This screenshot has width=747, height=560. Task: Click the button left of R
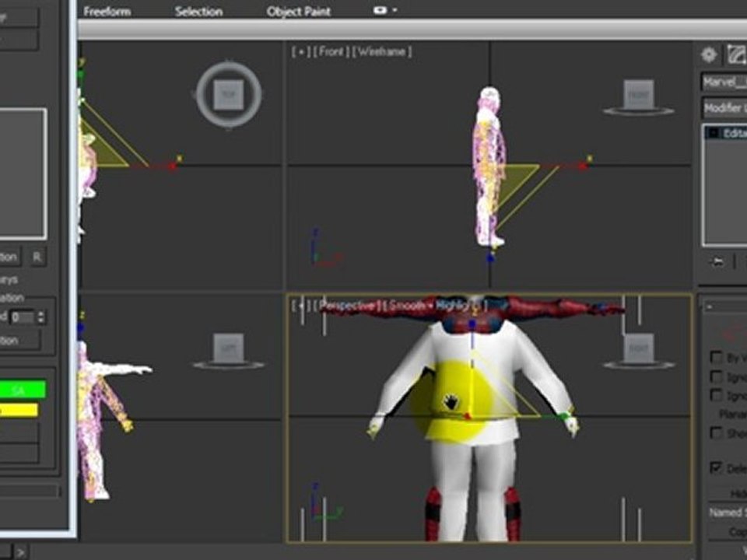(x=10, y=257)
